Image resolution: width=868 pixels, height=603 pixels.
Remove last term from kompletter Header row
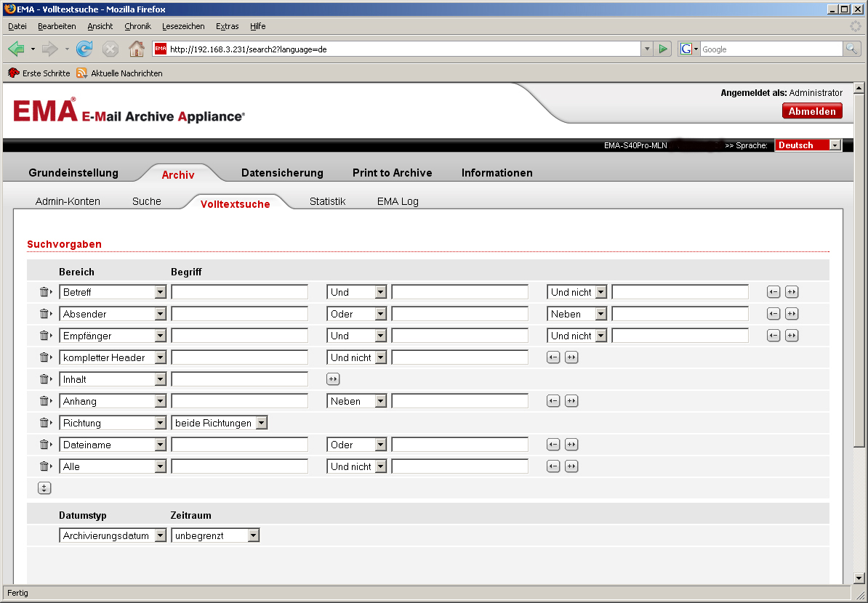point(553,357)
